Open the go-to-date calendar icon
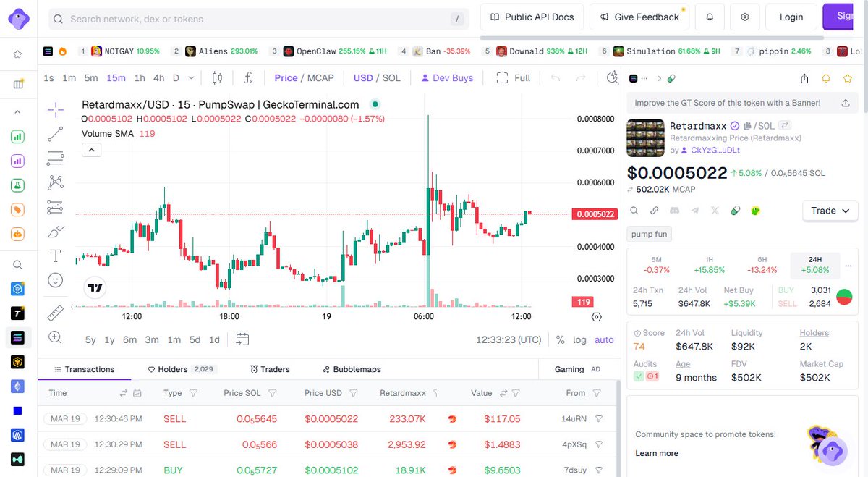This screenshot has width=868, height=477. pyautogui.click(x=242, y=339)
